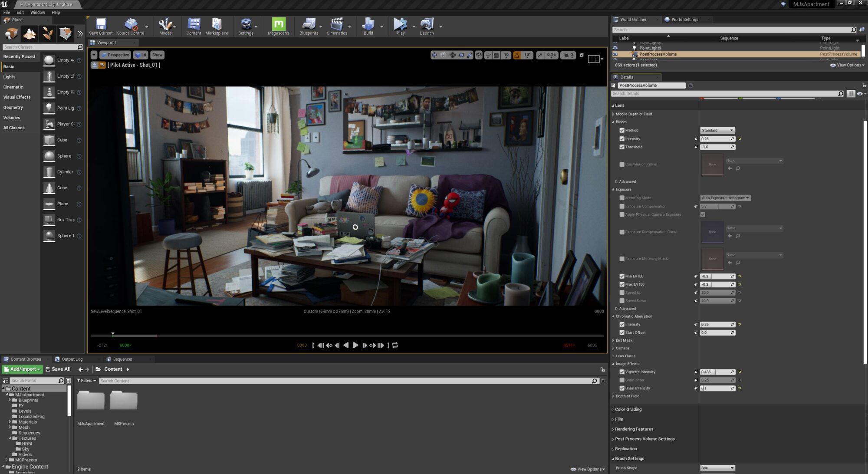Open the MSPresets folder thumbnail
868x474 pixels.
124,401
